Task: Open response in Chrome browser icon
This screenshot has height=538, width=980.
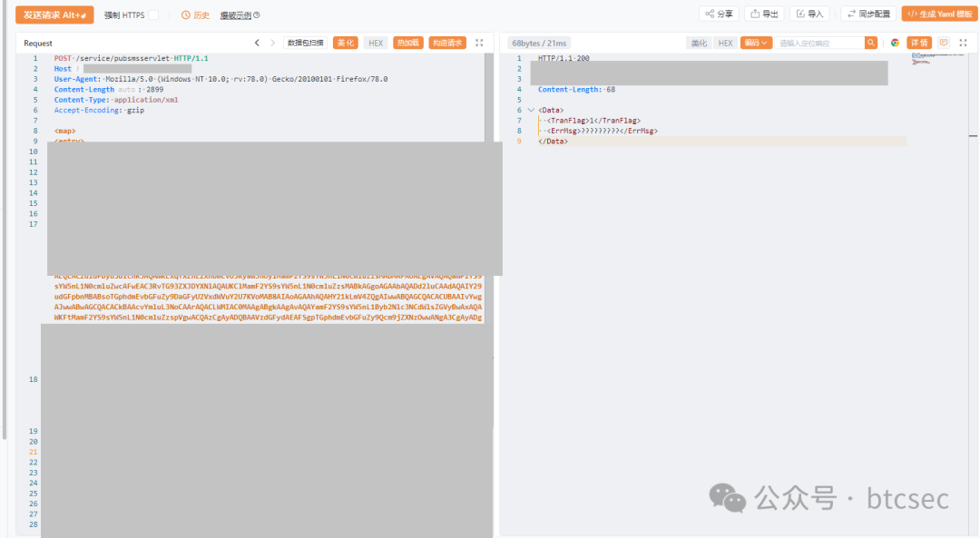Action: point(895,43)
